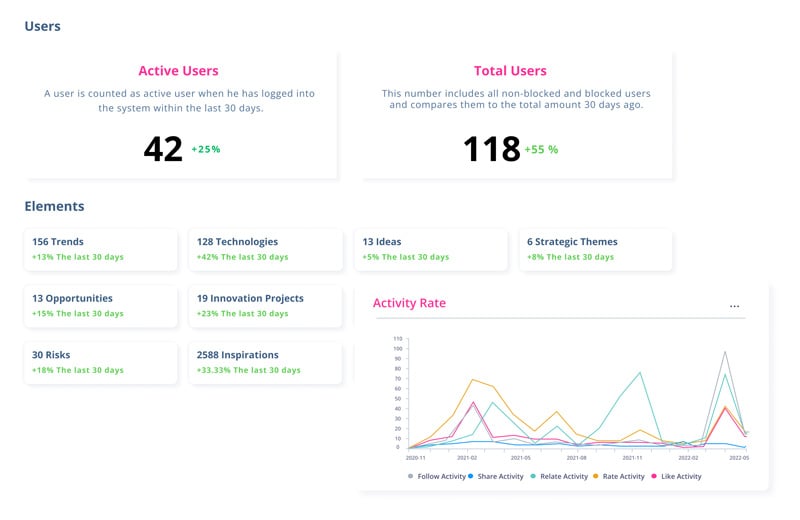Open the 19 Innovation Projects card

tap(265, 306)
